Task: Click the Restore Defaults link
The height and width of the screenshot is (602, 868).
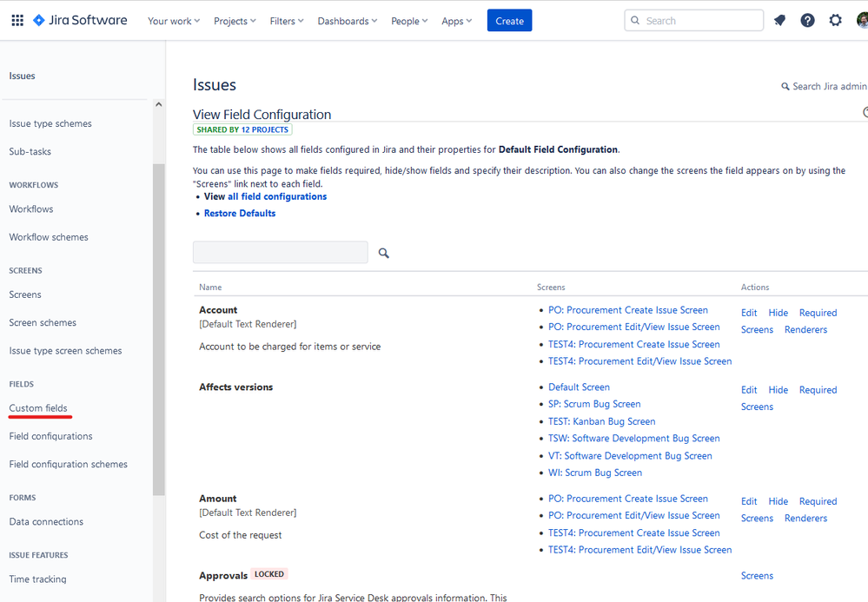Action: coord(240,214)
